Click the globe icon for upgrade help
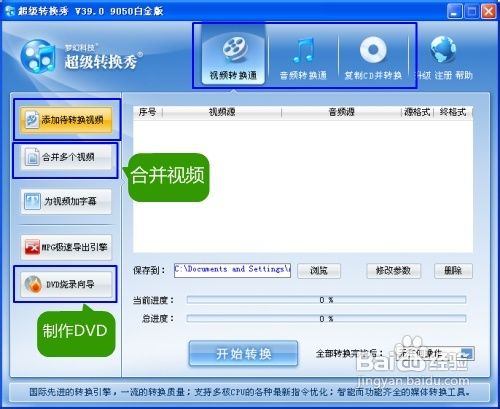Image resolution: width=500 pixels, height=409 pixels. (443, 50)
